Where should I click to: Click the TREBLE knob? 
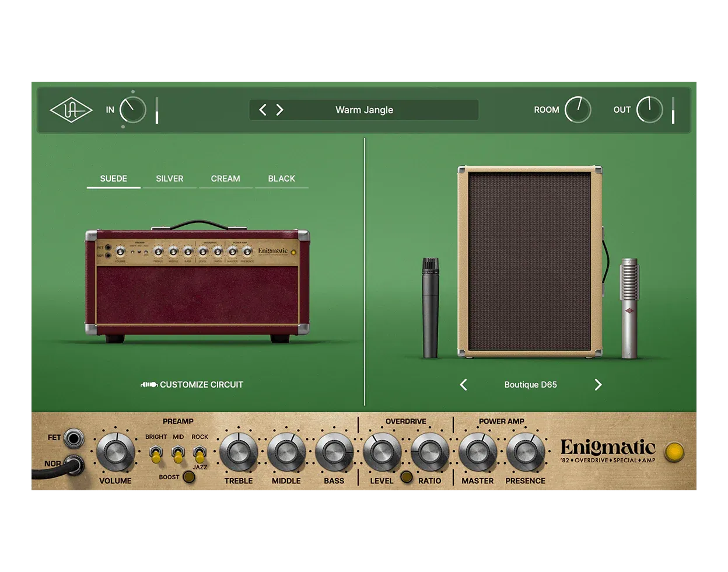tap(239, 452)
